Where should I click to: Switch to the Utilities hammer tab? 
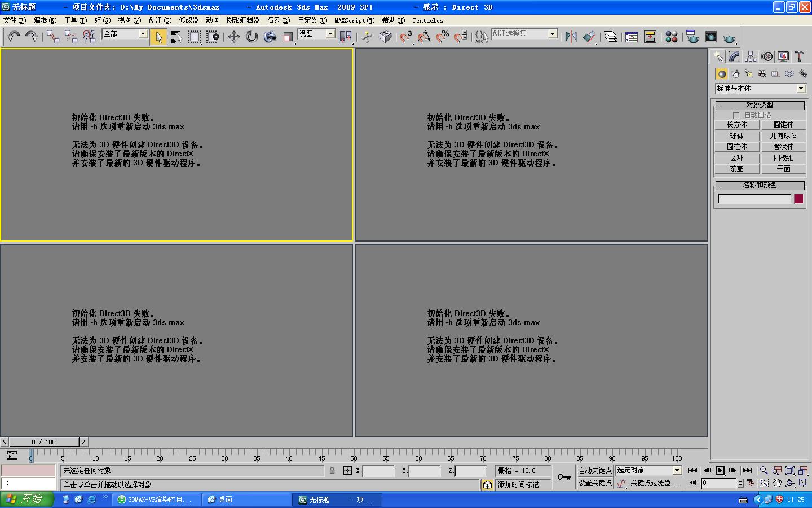tap(799, 56)
